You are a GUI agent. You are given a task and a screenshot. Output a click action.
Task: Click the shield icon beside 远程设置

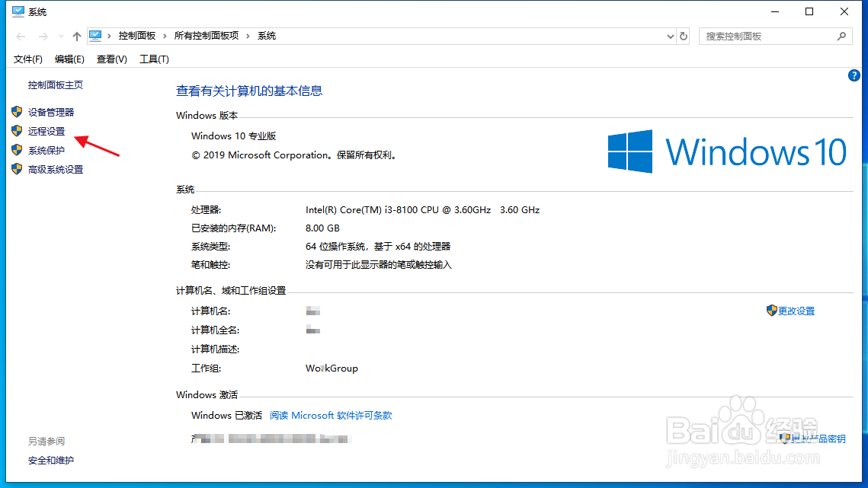pyautogui.click(x=17, y=131)
